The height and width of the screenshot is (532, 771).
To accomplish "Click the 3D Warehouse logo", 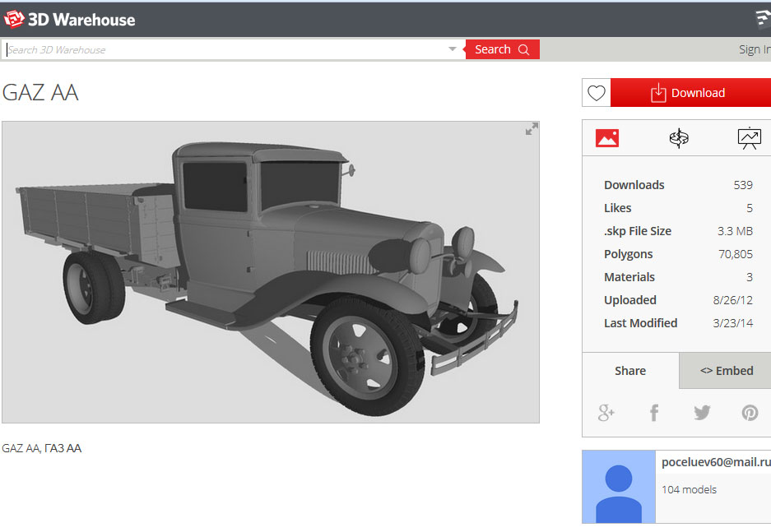I will pos(69,20).
